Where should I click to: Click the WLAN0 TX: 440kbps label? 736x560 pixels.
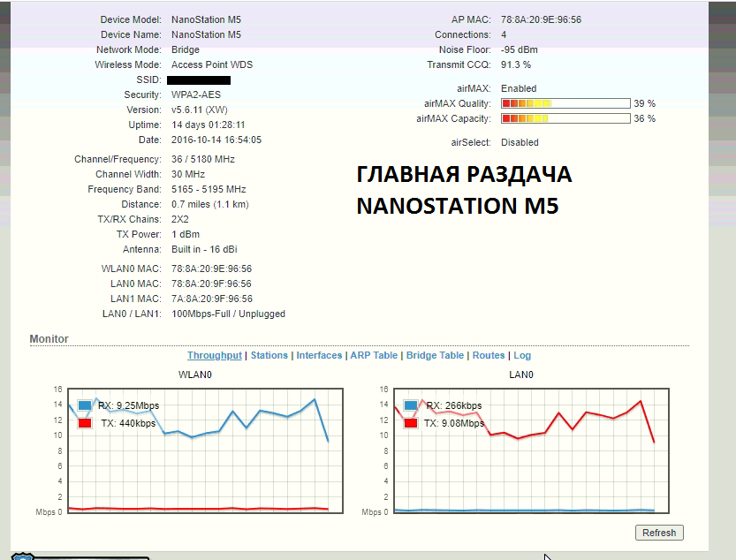click(128, 423)
